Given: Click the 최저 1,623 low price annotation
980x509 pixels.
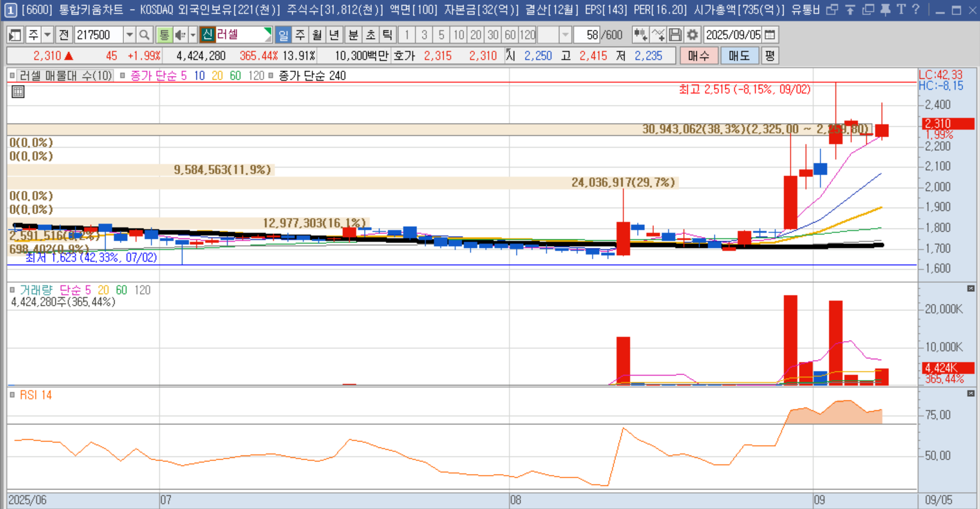Looking at the screenshot, I should pyautogui.click(x=92, y=258).
